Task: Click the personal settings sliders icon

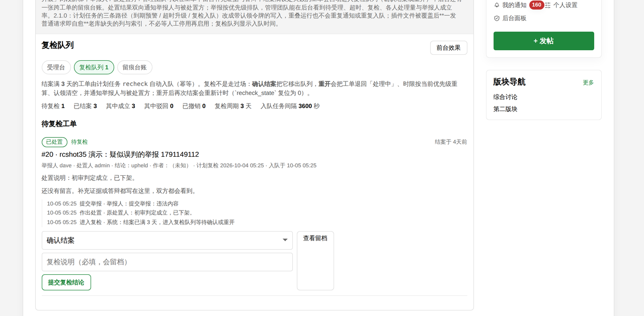Action: [x=548, y=5]
